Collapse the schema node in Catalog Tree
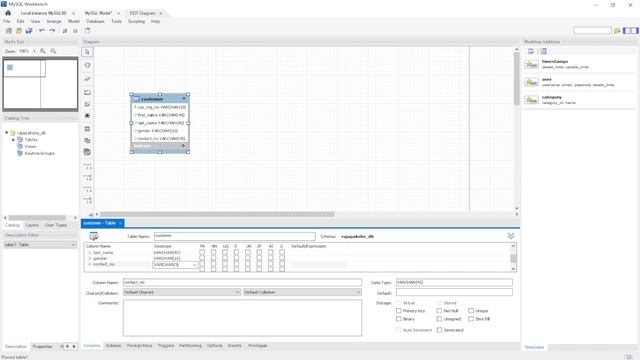The width and height of the screenshot is (640, 360). pyautogui.click(x=7, y=133)
